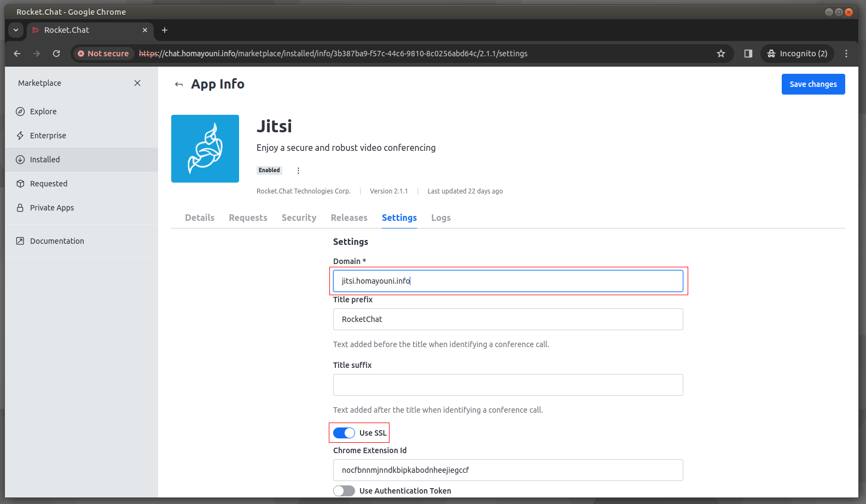This screenshot has width=866, height=504.
Task: Switch to the Security tab
Action: point(299,218)
